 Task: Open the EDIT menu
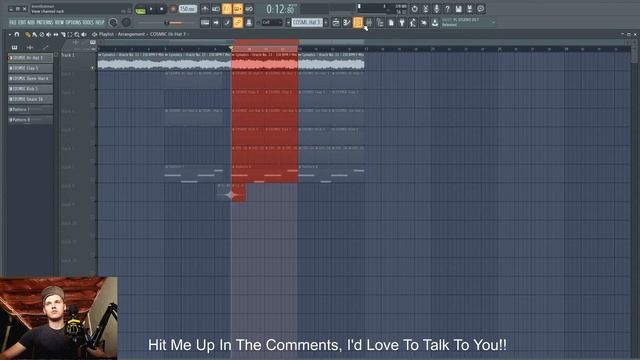coord(22,22)
